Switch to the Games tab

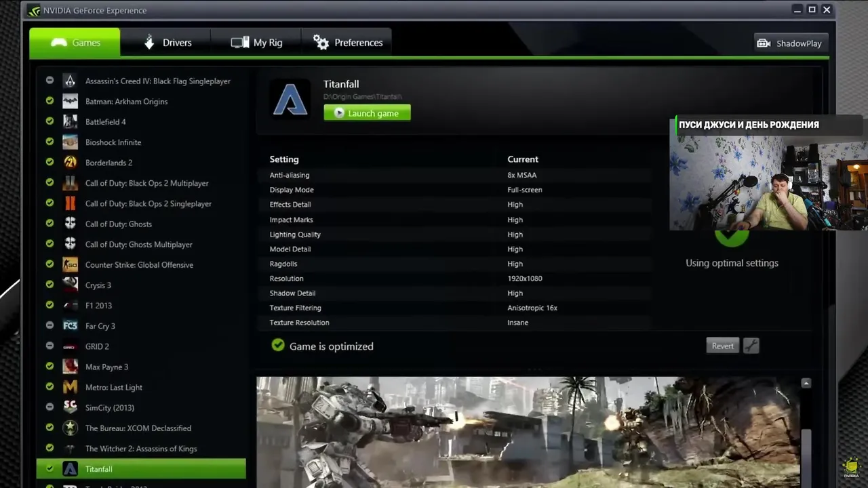click(x=75, y=42)
